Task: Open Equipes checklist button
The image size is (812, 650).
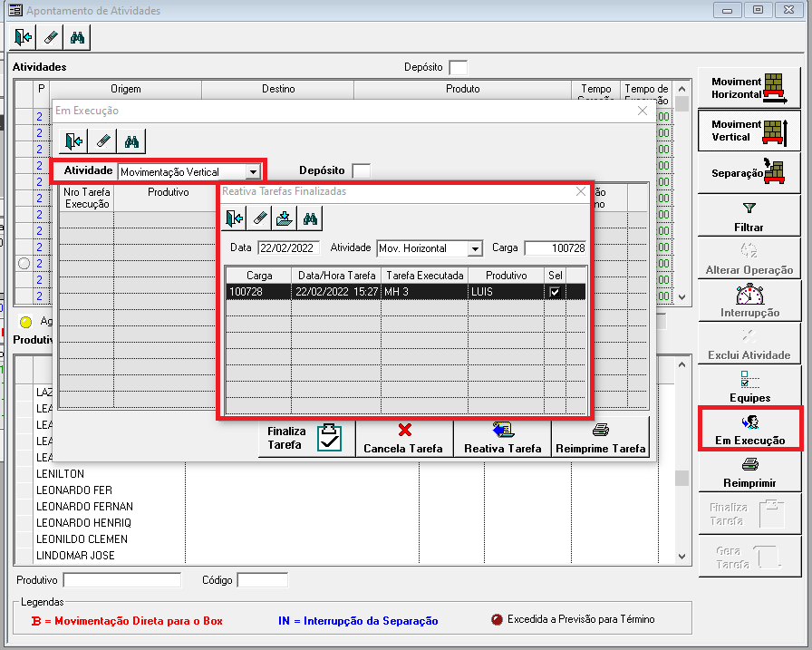Action: point(749,387)
